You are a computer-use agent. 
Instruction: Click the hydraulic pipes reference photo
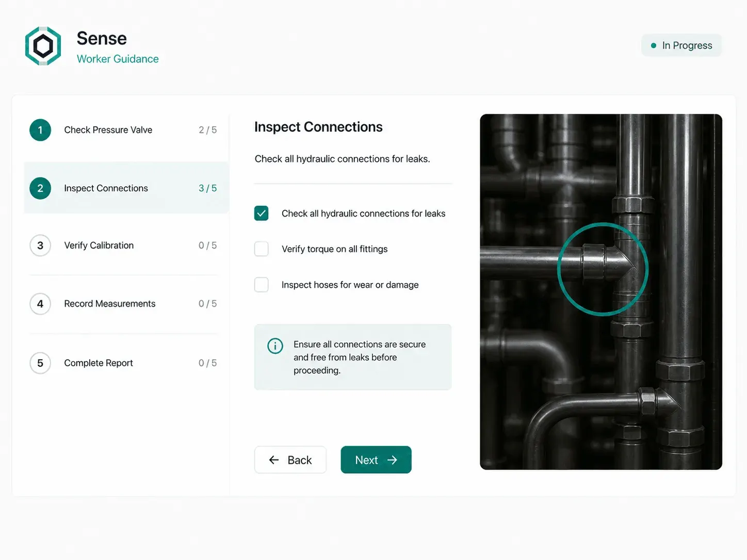(x=601, y=292)
